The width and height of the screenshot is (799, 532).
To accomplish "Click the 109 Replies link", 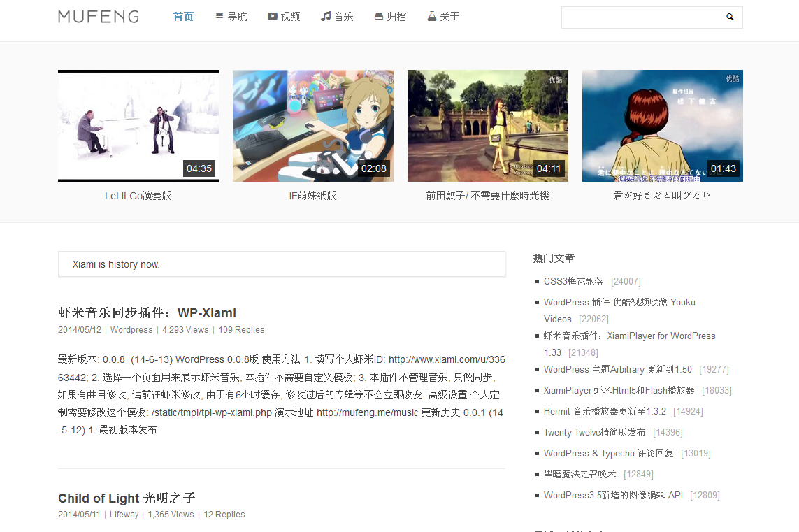I will [242, 330].
